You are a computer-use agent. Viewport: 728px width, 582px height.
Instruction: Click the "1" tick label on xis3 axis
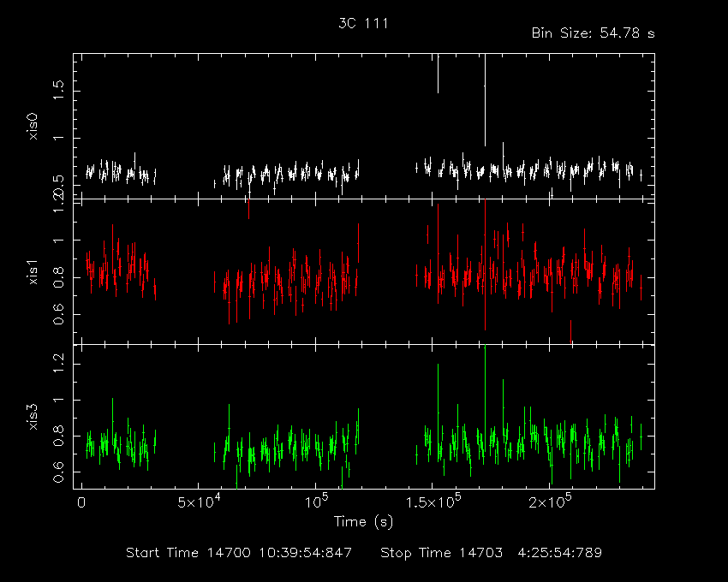[58, 400]
